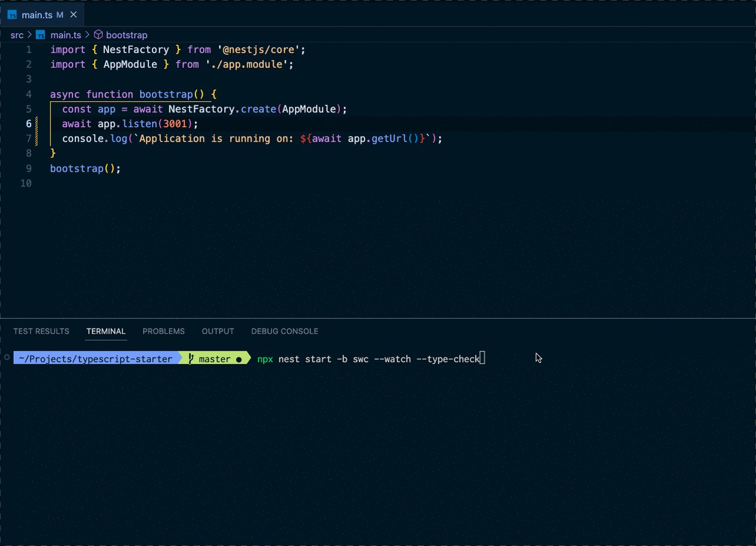Screen dimensions: 756x546
Task: Click the green dot next to master branch
Action: pyautogui.click(x=237, y=359)
